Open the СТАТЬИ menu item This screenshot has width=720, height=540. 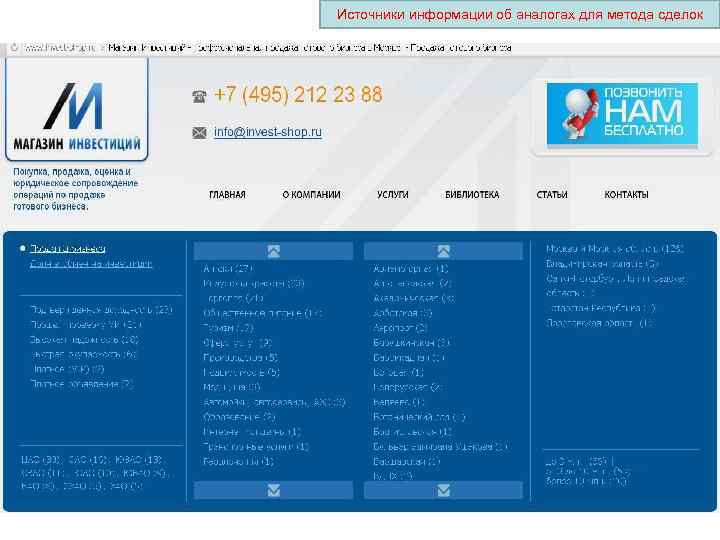point(552,195)
